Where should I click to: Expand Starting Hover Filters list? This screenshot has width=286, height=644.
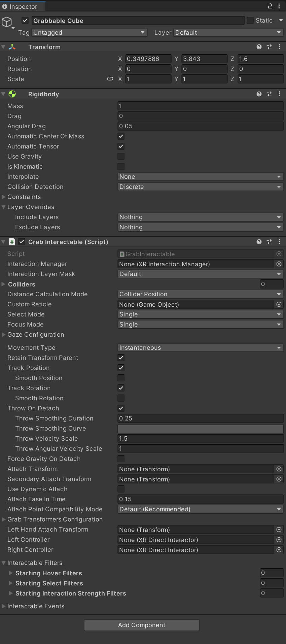[11, 573]
